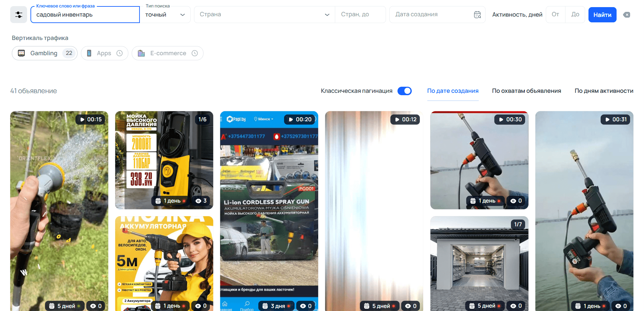The width and height of the screenshot is (644, 311).
Task: Click the Найти search button
Action: click(x=602, y=15)
